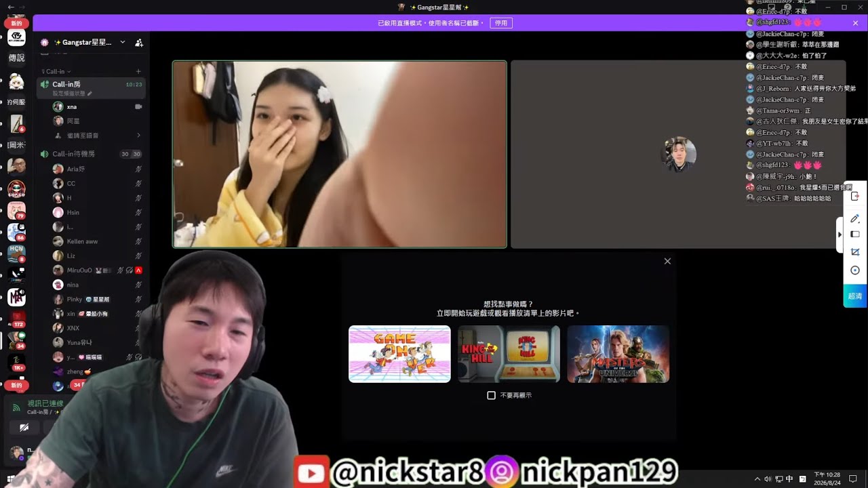Click the red A badge beside MiruOuO

click(138, 270)
